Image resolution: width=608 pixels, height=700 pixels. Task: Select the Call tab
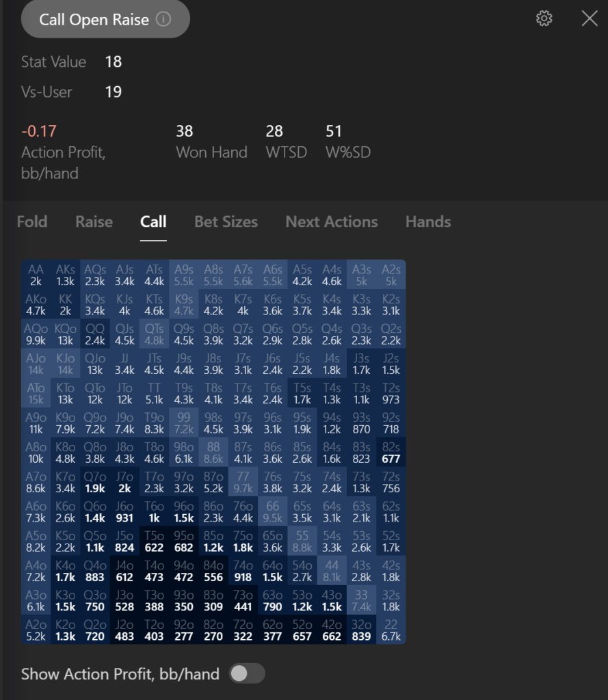point(153,222)
